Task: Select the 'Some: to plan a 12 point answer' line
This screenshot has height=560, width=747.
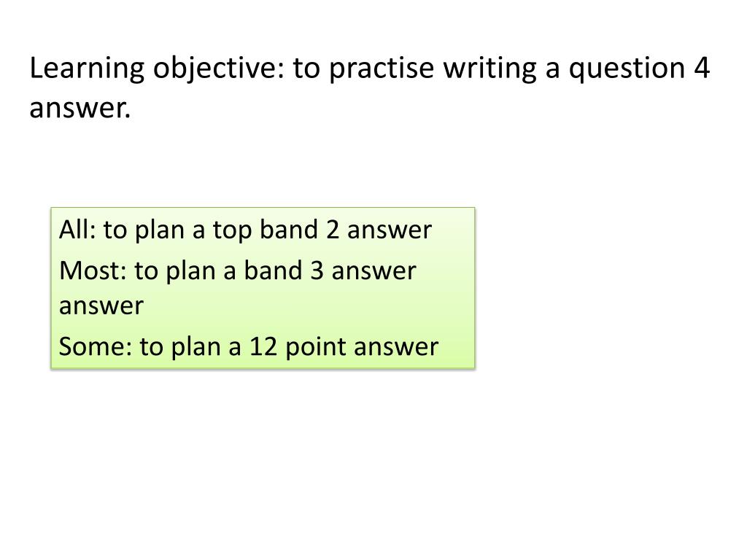Action: [249, 346]
